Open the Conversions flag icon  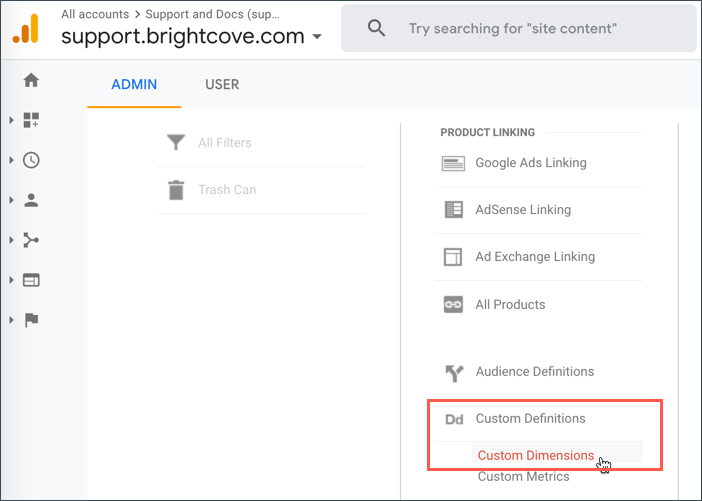click(x=31, y=320)
